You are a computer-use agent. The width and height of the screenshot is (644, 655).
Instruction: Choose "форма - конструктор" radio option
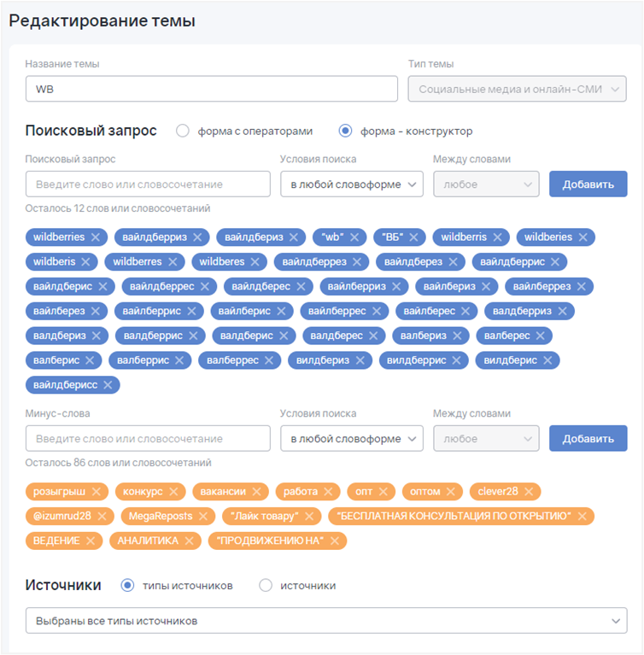point(345,132)
